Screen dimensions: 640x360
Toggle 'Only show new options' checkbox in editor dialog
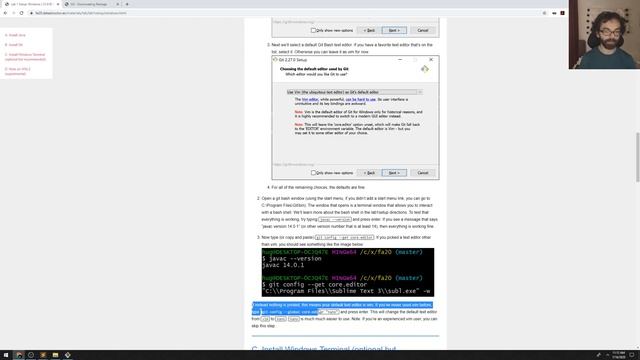pyautogui.click(x=313, y=173)
